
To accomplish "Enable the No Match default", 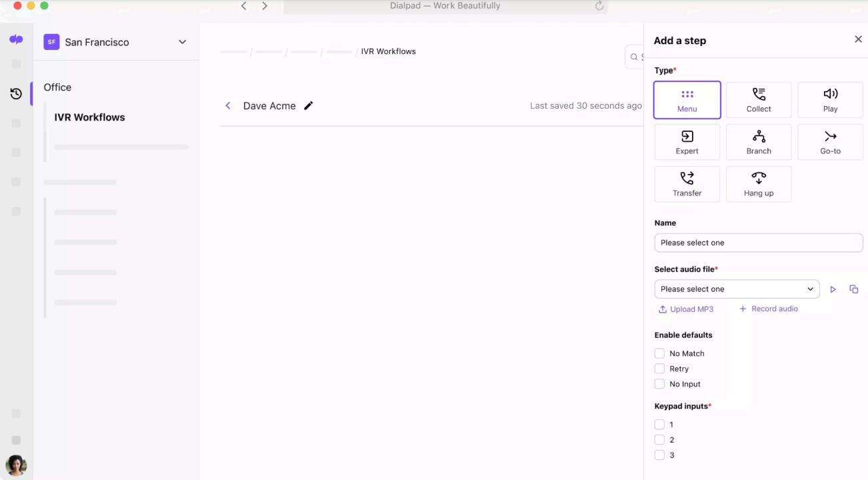I will coord(659,353).
